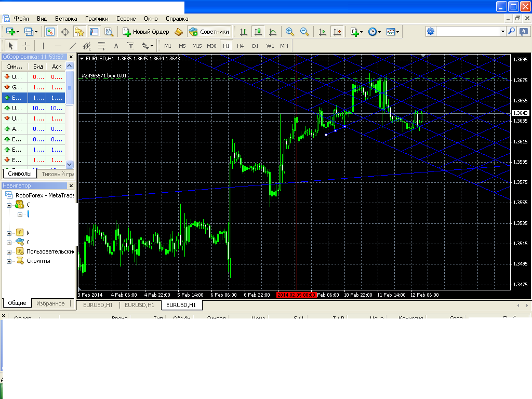Image resolution: width=532 pixels, height=399 pixels.
Task: Switch chart to the H4 timeframe
Action: [240, 46]
